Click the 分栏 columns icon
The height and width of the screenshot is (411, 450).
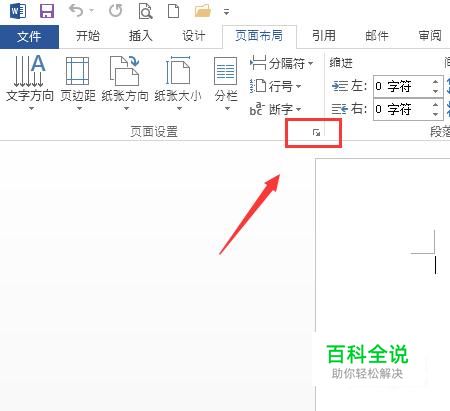226,71
